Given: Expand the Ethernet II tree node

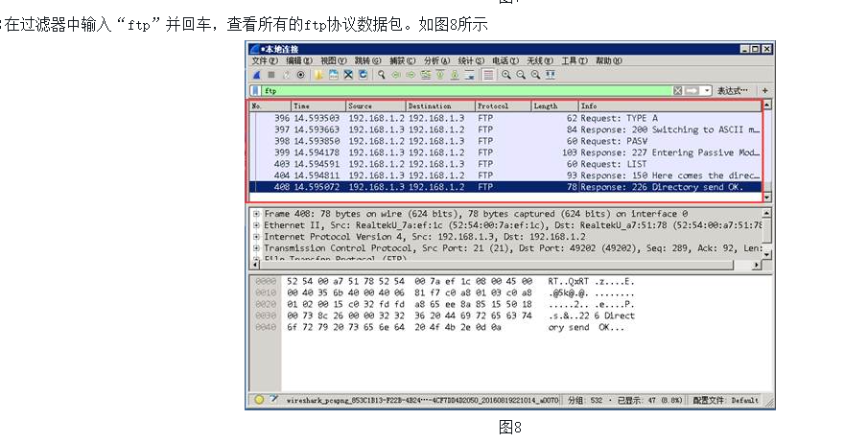Looking at the screenshot, I should click(x=256, y=225).
